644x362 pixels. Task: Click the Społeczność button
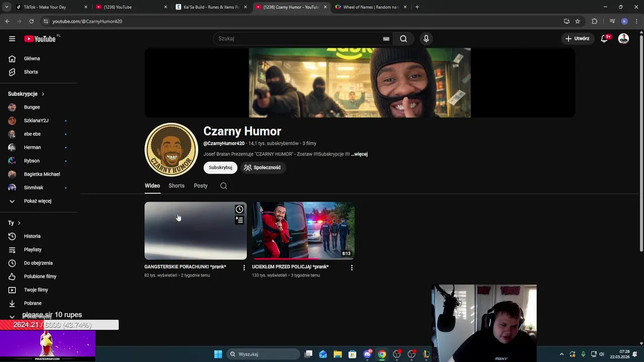(263, 167)
